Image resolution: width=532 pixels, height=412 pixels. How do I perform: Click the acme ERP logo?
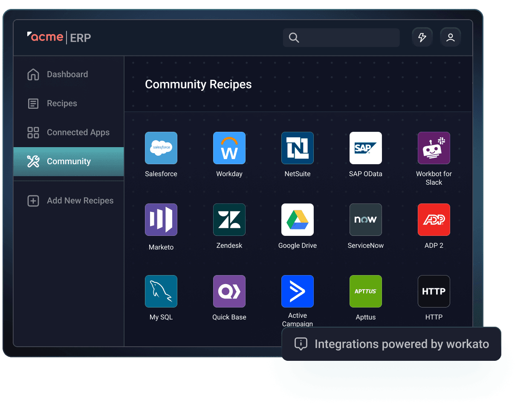[59, 37]
